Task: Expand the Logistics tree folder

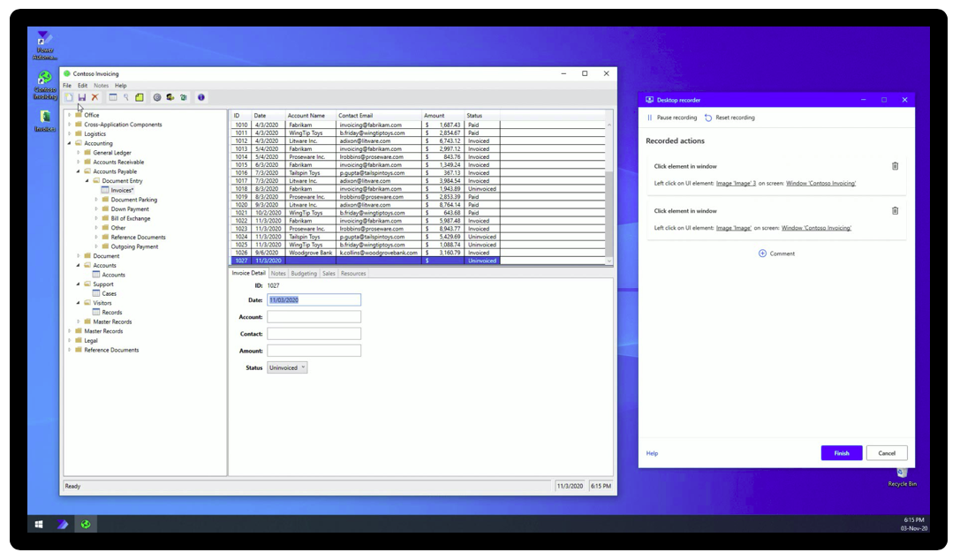Action: click(x=69, y=134)
